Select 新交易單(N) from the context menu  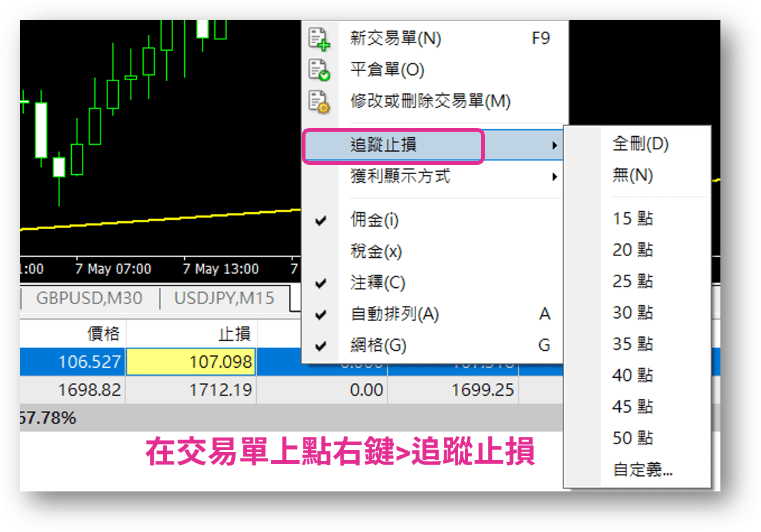pos(392,38)
